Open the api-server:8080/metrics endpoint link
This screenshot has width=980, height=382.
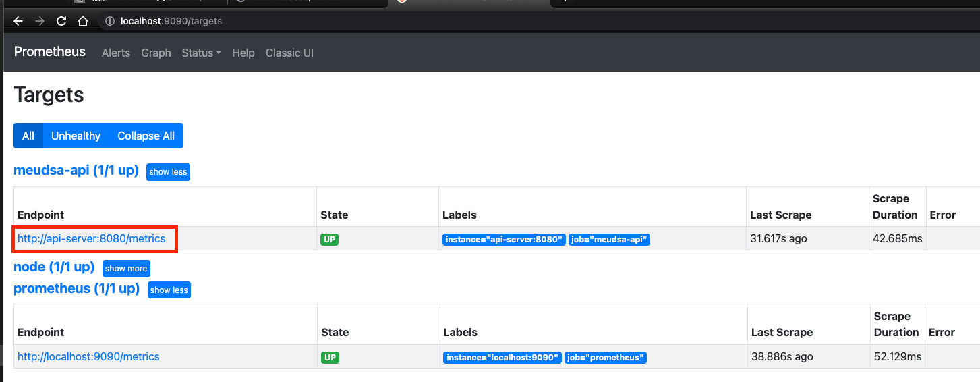point(91,239)
